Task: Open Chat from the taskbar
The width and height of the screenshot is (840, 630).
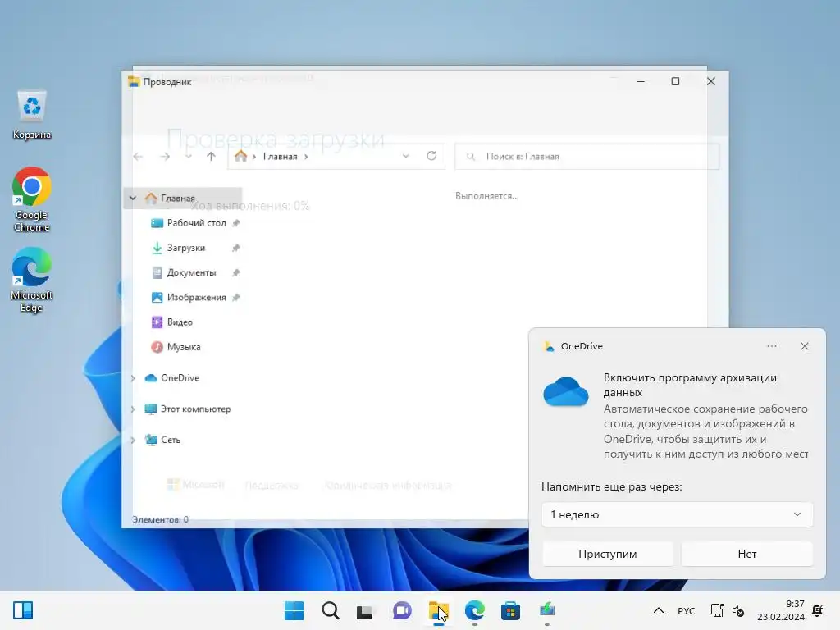Action: pos(402,610)
